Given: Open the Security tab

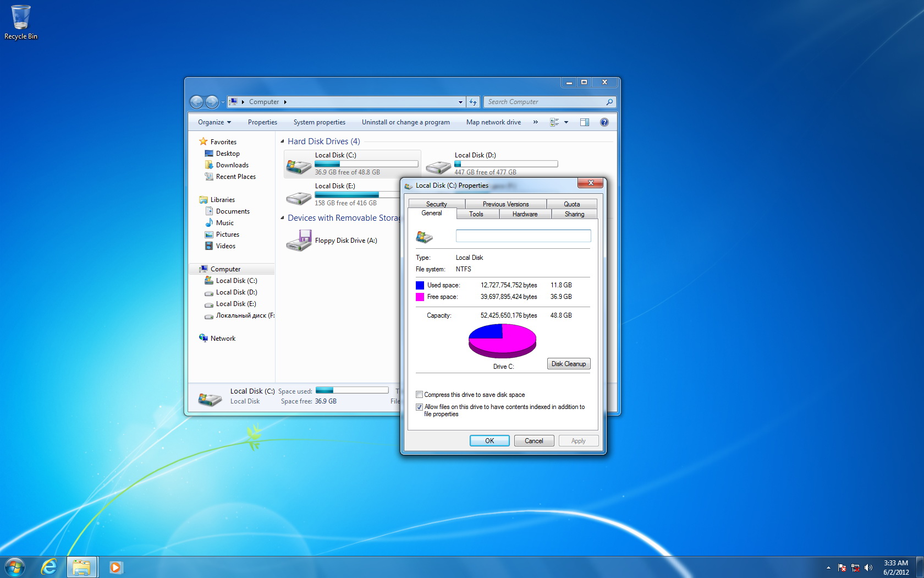Looking at the screenshot, I should [436, 204].
